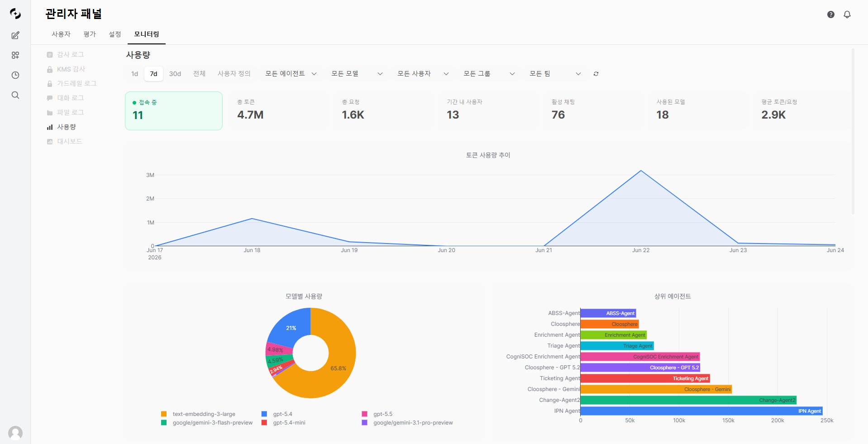The image size is (868, 444).
Task: Select the 7d time range
Action: (x=153, y=74)
